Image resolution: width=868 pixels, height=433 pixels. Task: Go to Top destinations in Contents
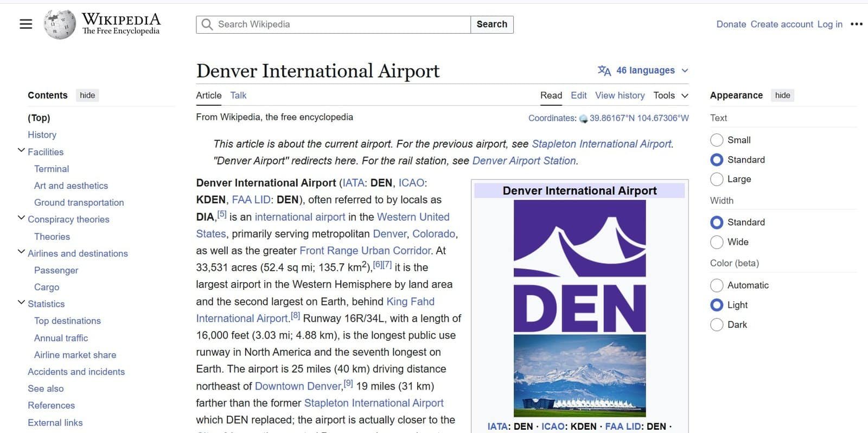(67, 321)
